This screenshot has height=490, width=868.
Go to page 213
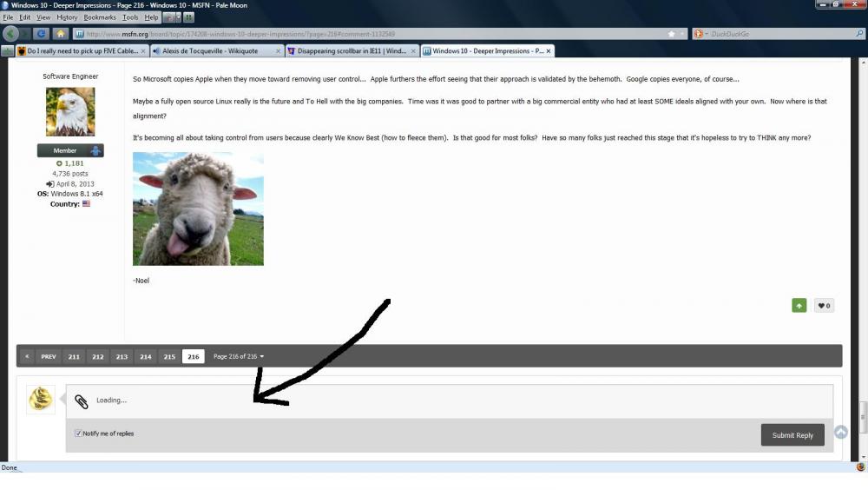(x=122, y=356)
